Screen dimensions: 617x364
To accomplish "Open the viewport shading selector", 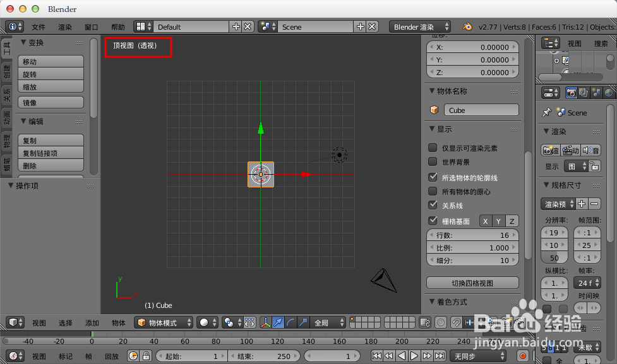I will tap(207, 323).
